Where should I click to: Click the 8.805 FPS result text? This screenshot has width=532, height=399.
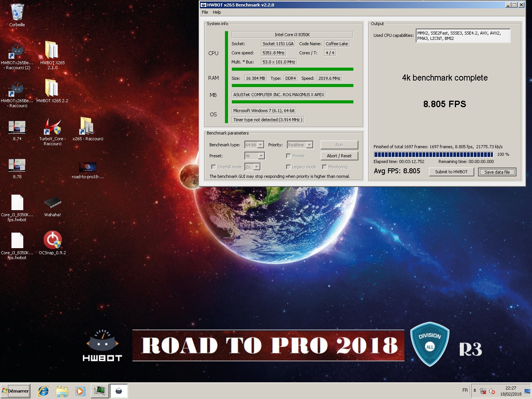pos(445,104)
